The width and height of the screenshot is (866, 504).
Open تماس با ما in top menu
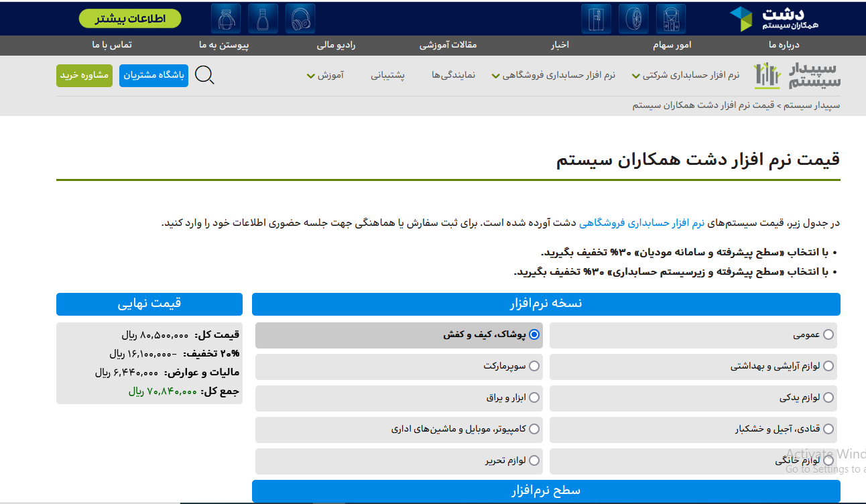112,45
